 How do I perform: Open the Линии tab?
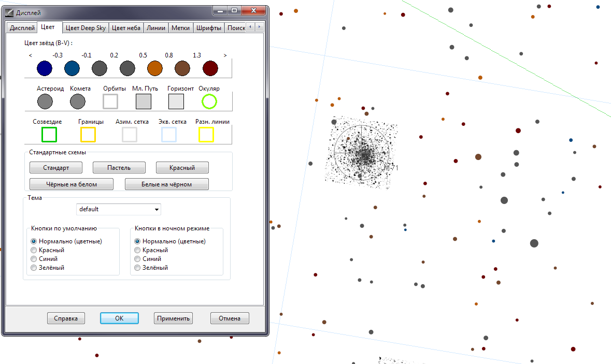[155, 28]
